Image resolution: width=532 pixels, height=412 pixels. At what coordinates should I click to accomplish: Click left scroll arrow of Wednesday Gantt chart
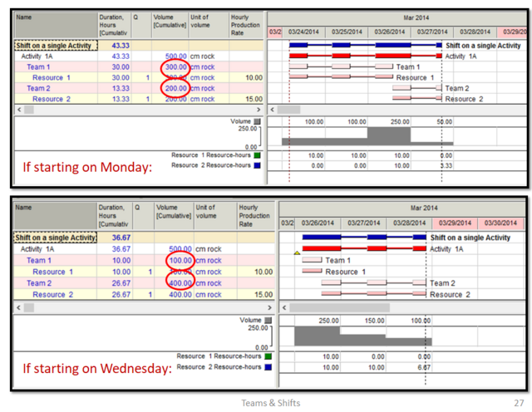(x=284, y=307)
